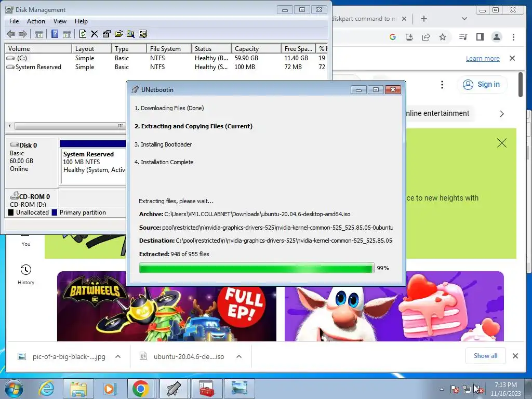Open Chrome tab search chevron
Screen dimensions: 532x399
tap(464, 19)
